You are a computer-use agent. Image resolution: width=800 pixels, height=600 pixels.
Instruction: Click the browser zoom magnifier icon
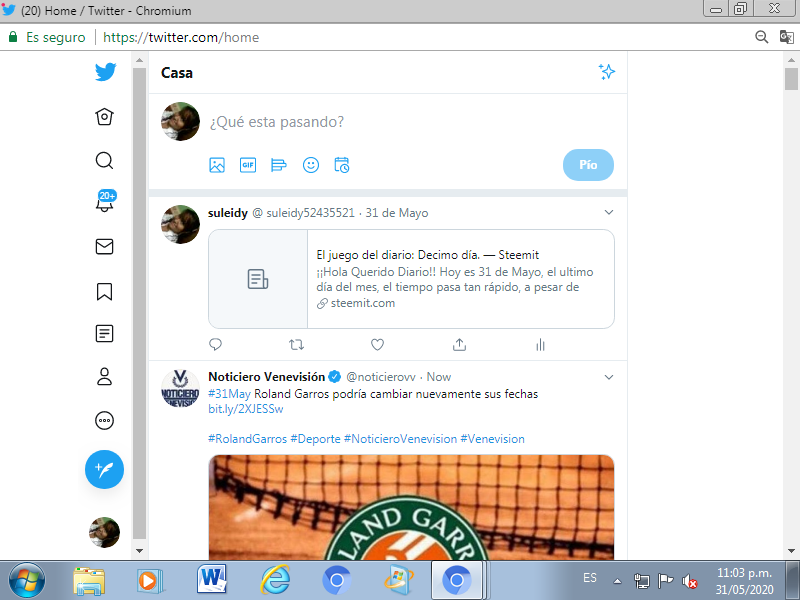point(762,37)
